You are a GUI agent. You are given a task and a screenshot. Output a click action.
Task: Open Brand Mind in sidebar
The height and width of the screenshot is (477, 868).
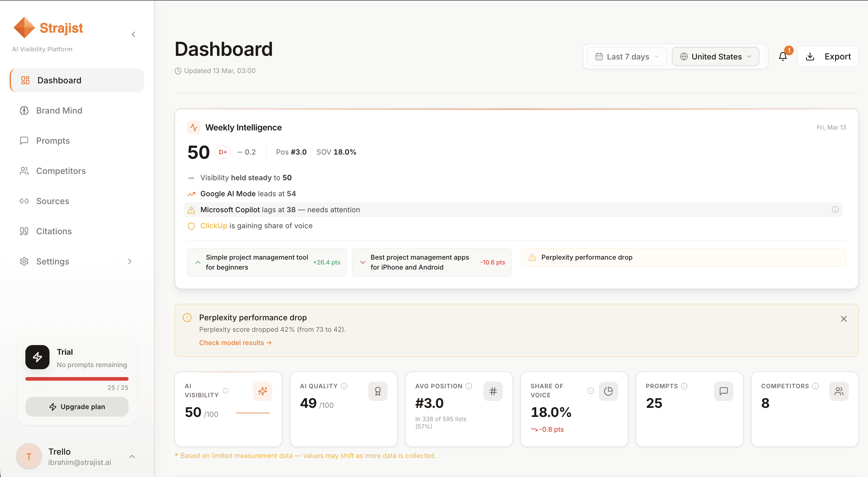tap(59, 110)
